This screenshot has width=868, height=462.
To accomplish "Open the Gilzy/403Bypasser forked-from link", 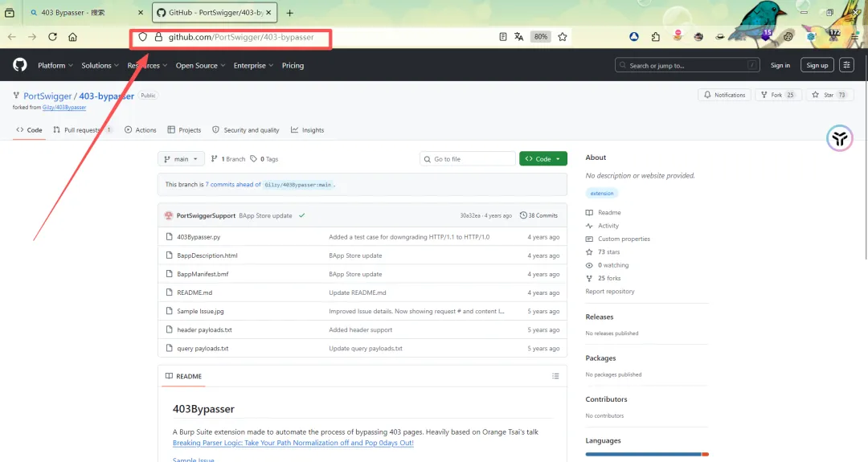I will [x=64, y=108].
